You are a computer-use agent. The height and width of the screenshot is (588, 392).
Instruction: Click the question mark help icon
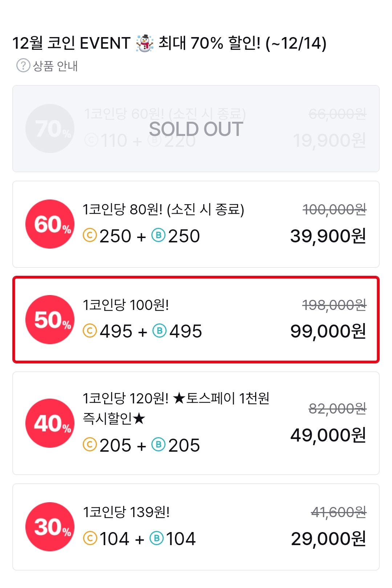(x=23, y=66)
